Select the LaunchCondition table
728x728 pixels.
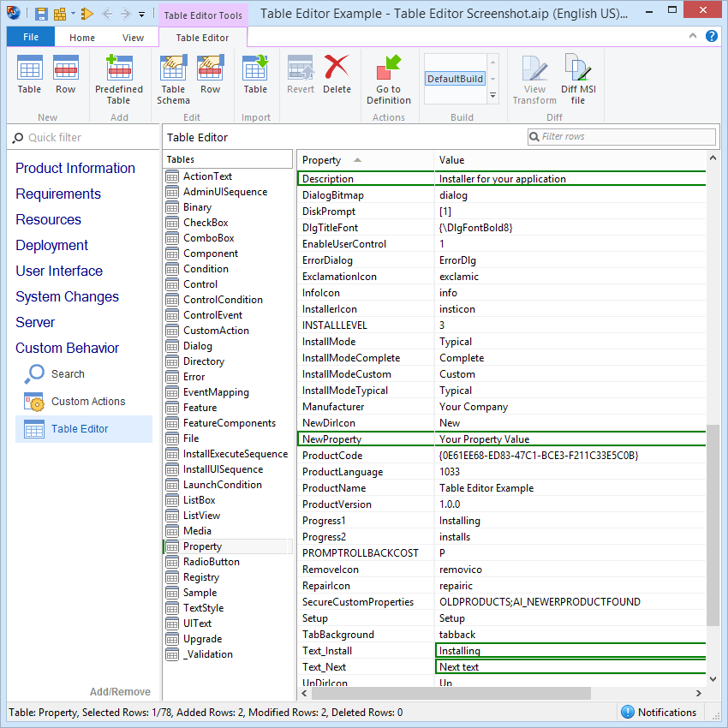(223, 485)
